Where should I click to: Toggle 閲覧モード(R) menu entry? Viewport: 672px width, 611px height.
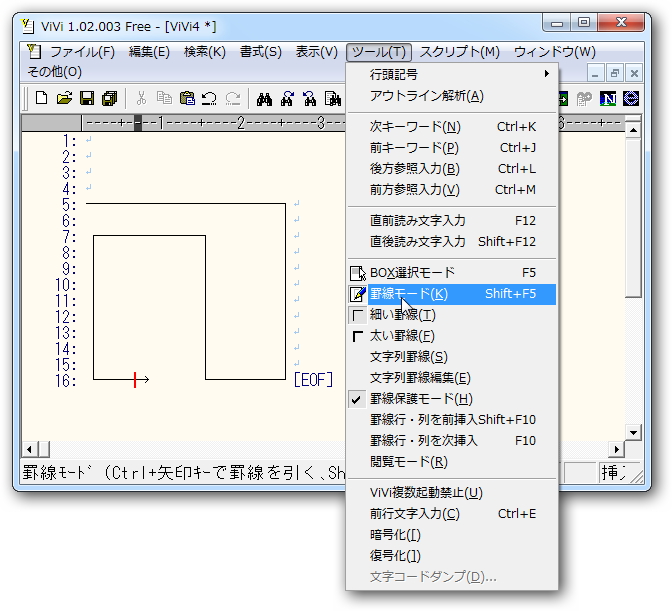tap(451, 462)
